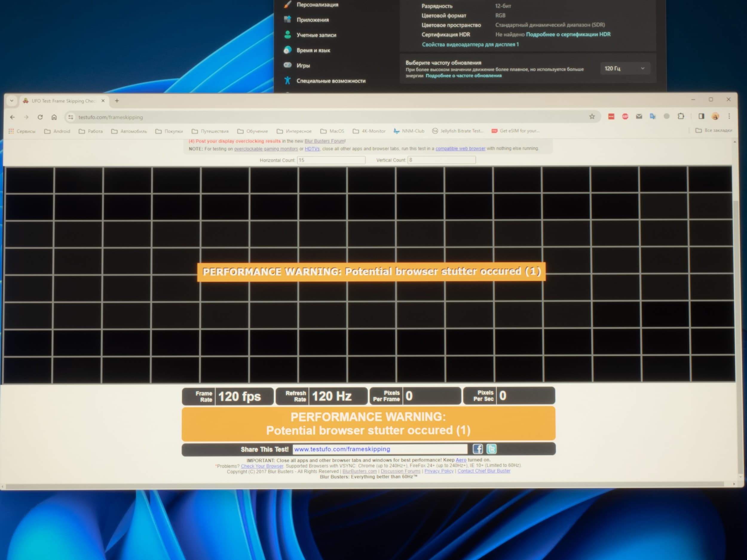Expand the tab search chevron
747x560 pixels.
tap(12, 101)
